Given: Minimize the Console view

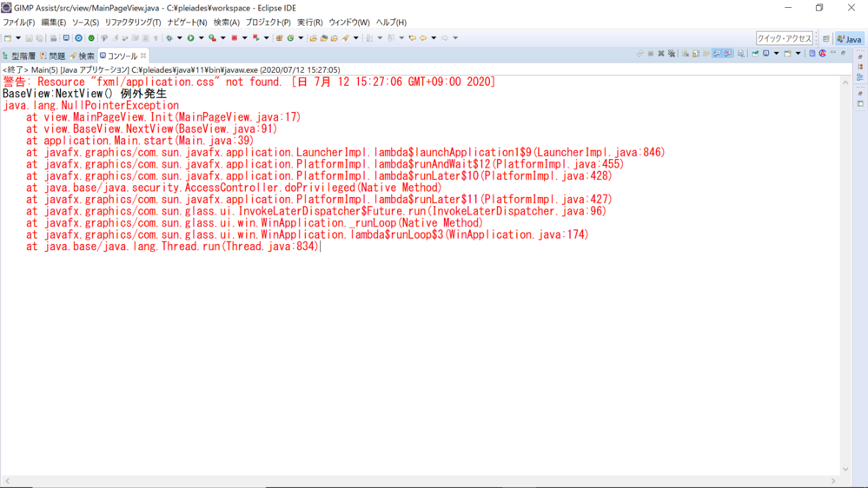Looking at the screenshot, I should pyautogui.click(x=832, y=53).
